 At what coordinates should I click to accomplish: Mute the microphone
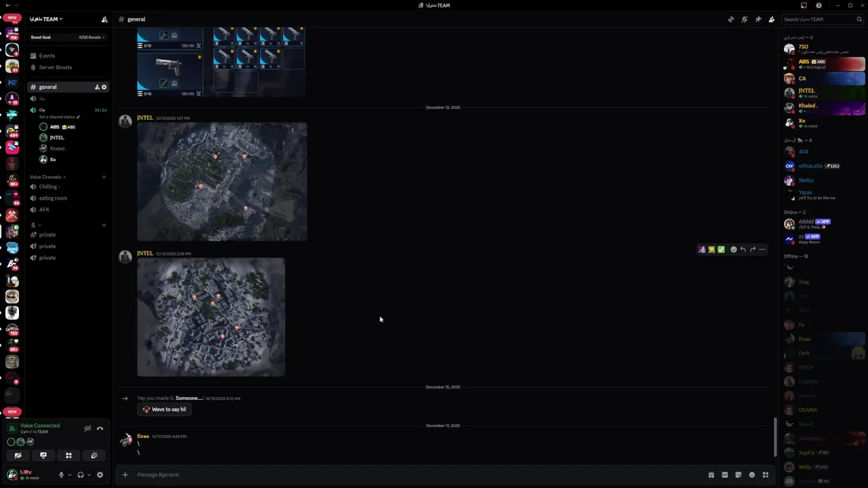point(61,475)
